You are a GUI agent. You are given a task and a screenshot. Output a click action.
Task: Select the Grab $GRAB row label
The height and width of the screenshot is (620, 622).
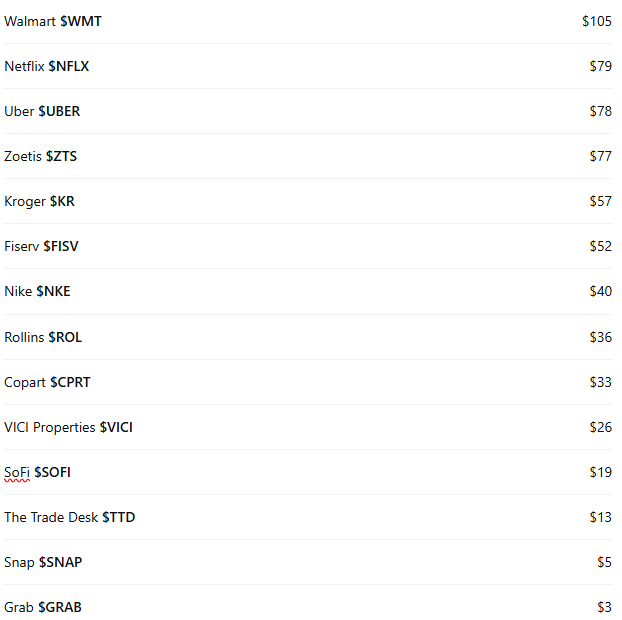click(x=43, y=607)
